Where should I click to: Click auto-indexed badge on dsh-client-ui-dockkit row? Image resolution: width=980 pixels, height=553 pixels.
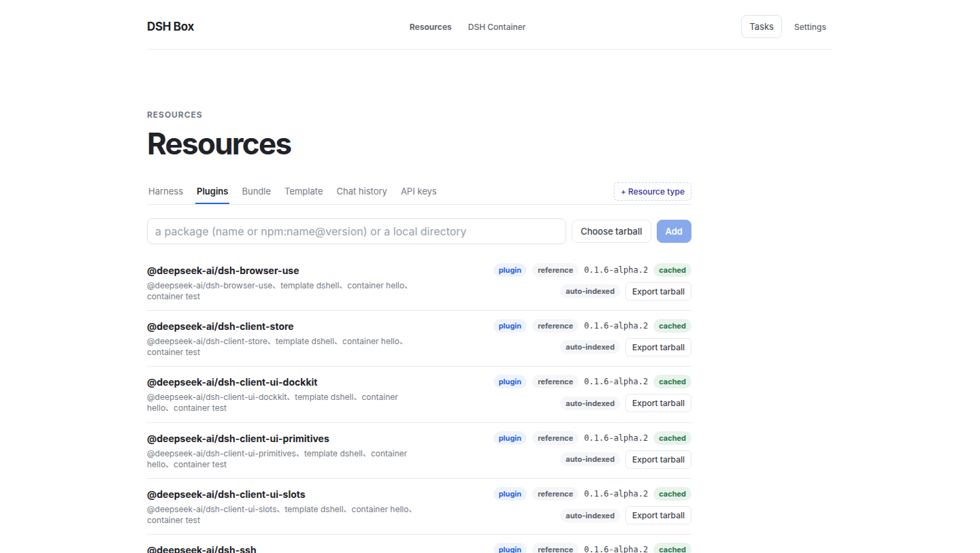pyautogui.click(x=590, y=403)
